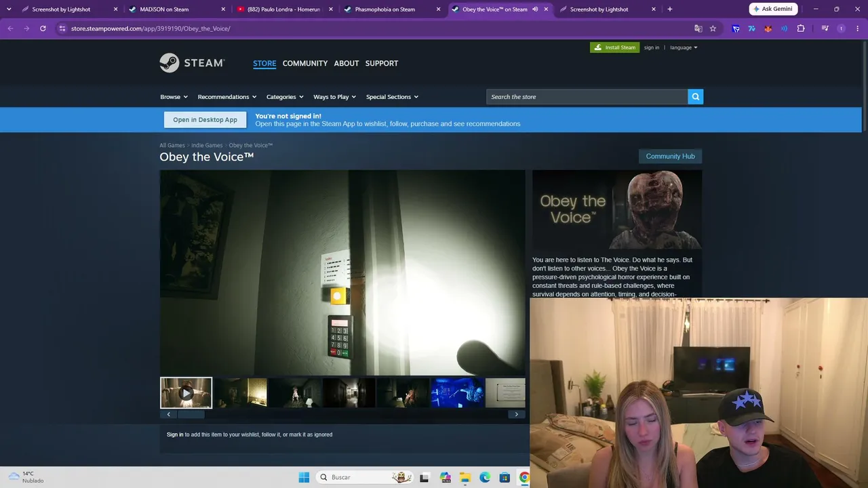
Task: Go back to the previous page
Action: tap(10, 28)
